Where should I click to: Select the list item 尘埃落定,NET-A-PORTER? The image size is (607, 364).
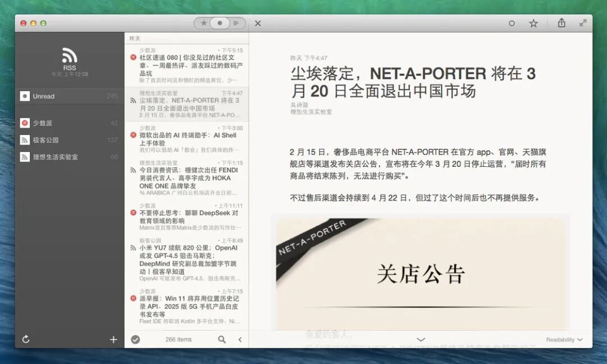[187, 104]
